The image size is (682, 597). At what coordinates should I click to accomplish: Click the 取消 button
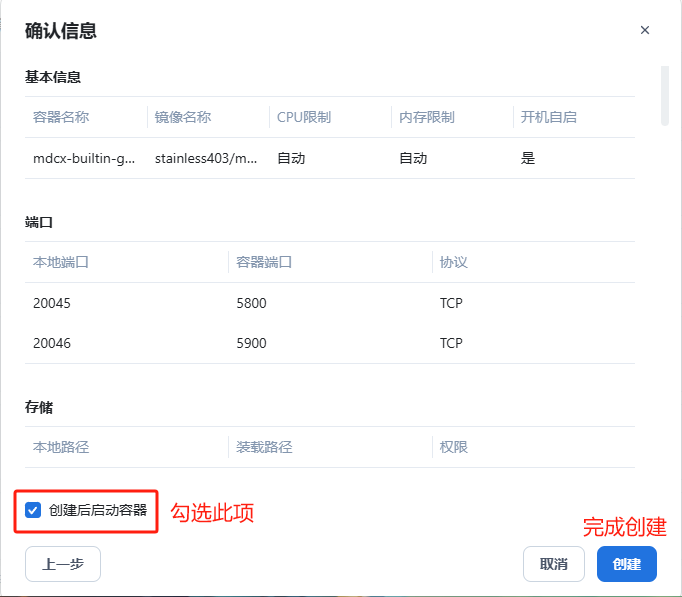point(554,564)
